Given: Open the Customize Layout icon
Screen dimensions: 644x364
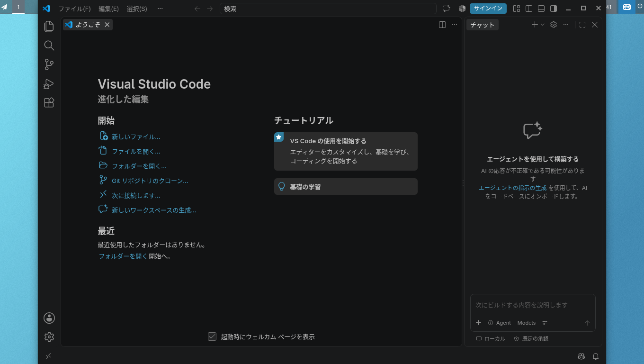Looking at the screenshot, I should point(517,9).
